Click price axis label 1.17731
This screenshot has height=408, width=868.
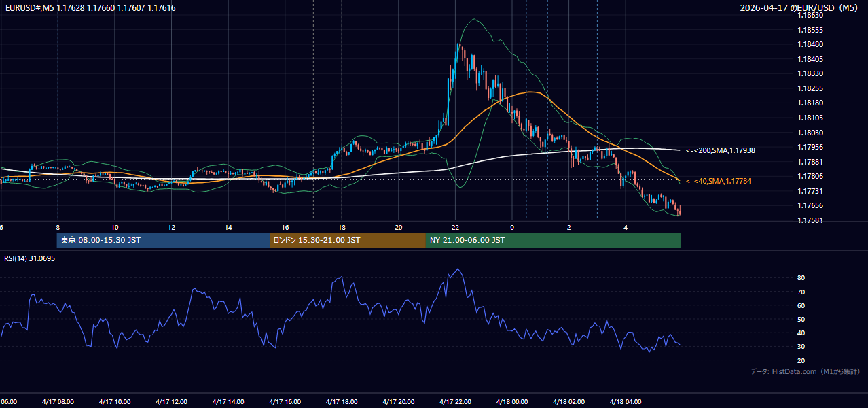point(810,191)
